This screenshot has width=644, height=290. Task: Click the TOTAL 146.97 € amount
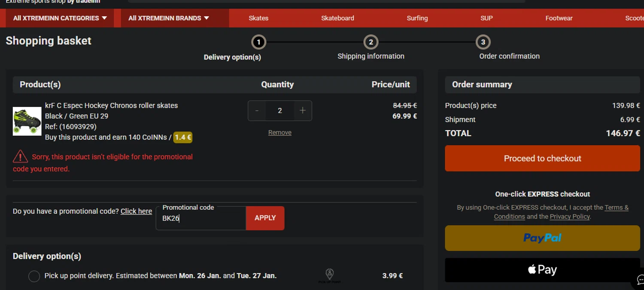coord(623,133)
